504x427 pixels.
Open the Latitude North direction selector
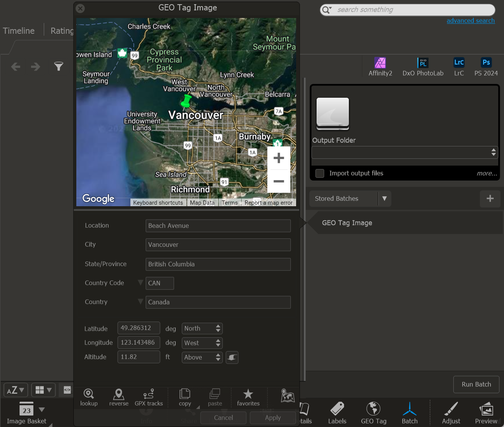point(202,328)
